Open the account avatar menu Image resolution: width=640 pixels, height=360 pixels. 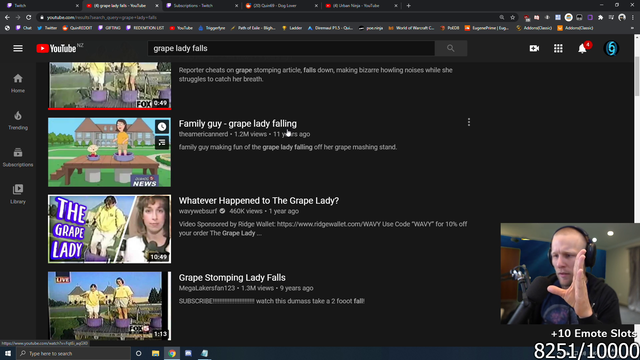pos(611,48)
